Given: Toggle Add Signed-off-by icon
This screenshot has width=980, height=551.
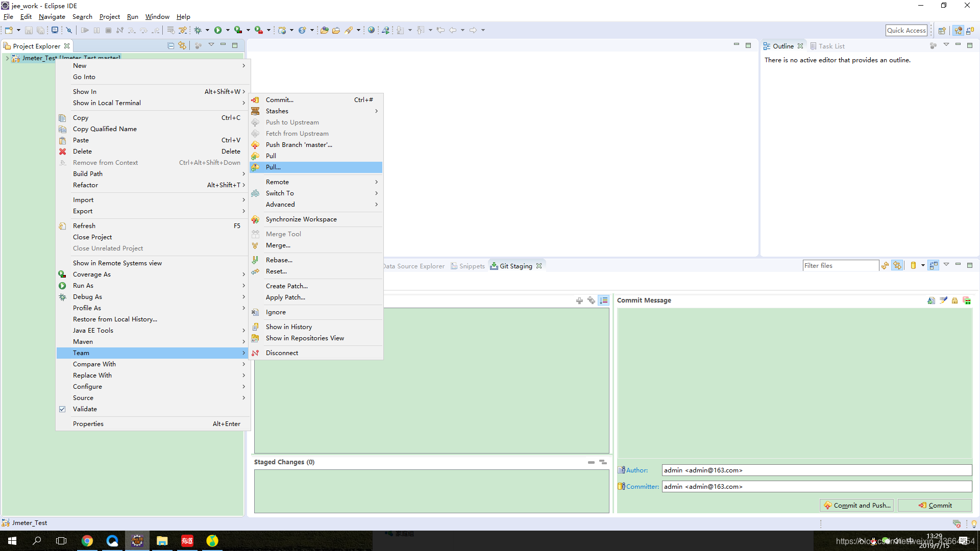Looking at the screenshot, I should click(x=943, y=300).
